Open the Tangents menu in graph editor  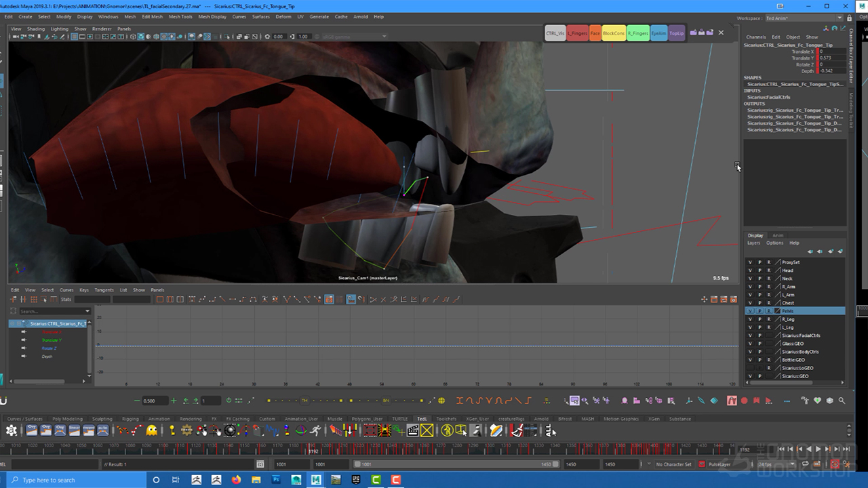(x=104, y=290)
